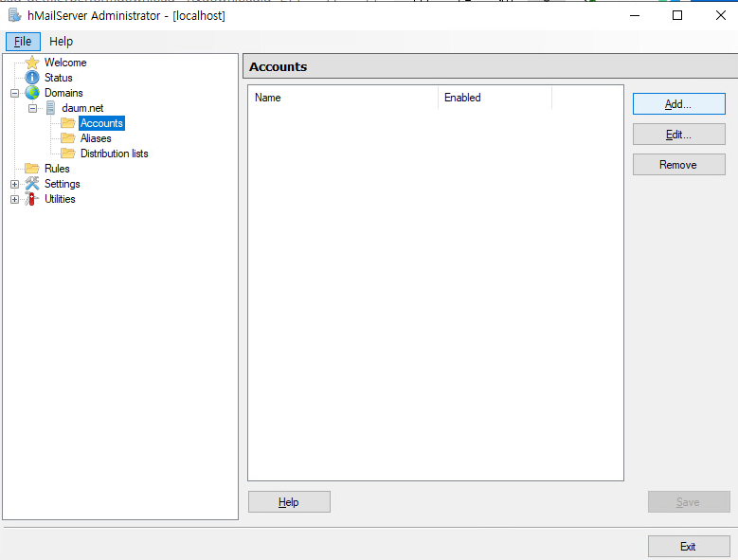Open the File menu
738x560 pixels.
pos(23,42)
